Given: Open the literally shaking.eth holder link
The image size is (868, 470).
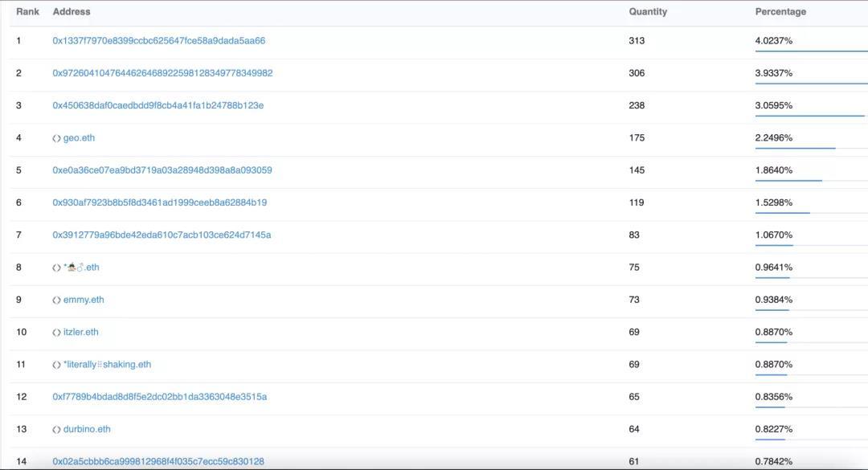Looking at the screenshot, I should (107, 365).
